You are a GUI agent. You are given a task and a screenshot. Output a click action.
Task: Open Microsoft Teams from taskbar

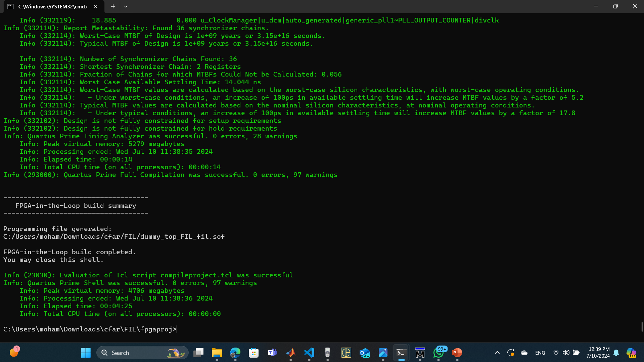pos(272,353)
